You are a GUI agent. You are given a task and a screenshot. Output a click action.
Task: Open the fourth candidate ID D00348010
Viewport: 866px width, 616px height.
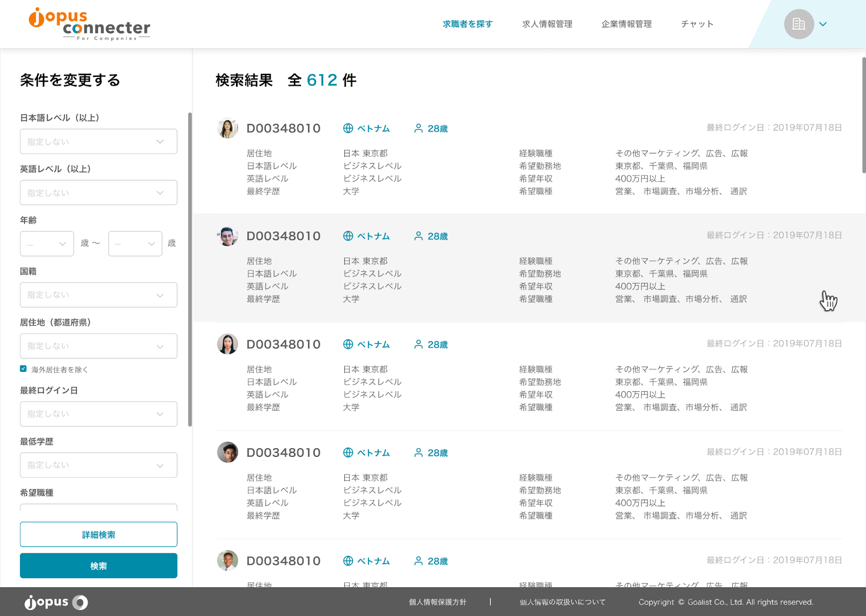tap(284, 453)
